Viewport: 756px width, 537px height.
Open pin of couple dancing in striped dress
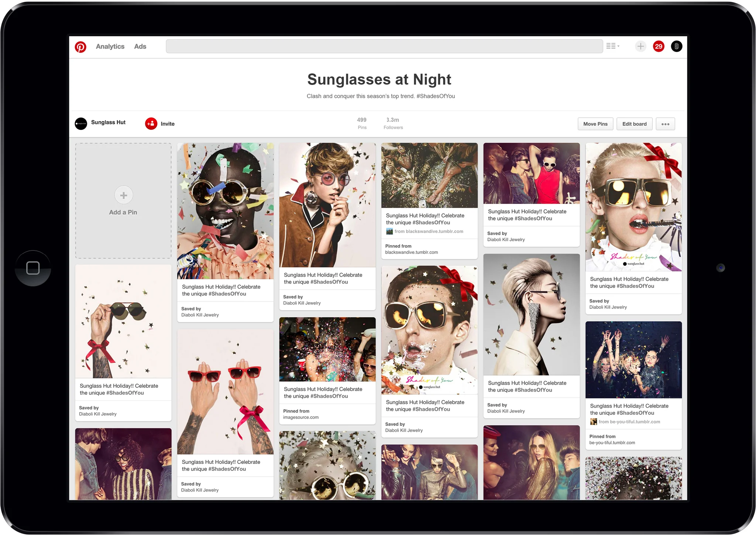(123, 464)
